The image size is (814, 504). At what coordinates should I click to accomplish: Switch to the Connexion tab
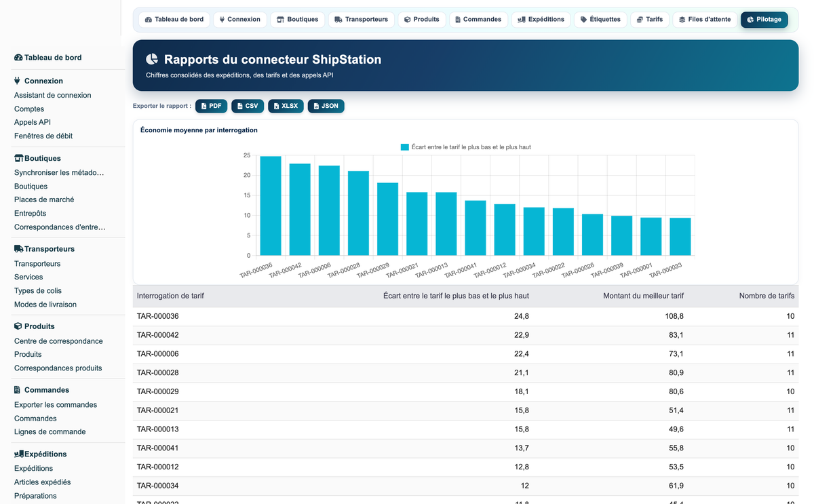239,20
